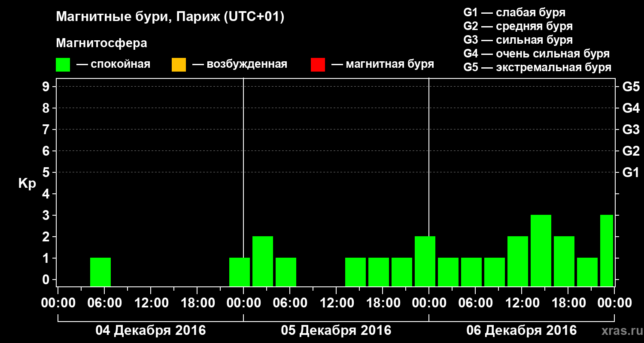Click the '04 Декабря 2016' date label
This screenshot has width=644, height=343.
coord(151,331)
